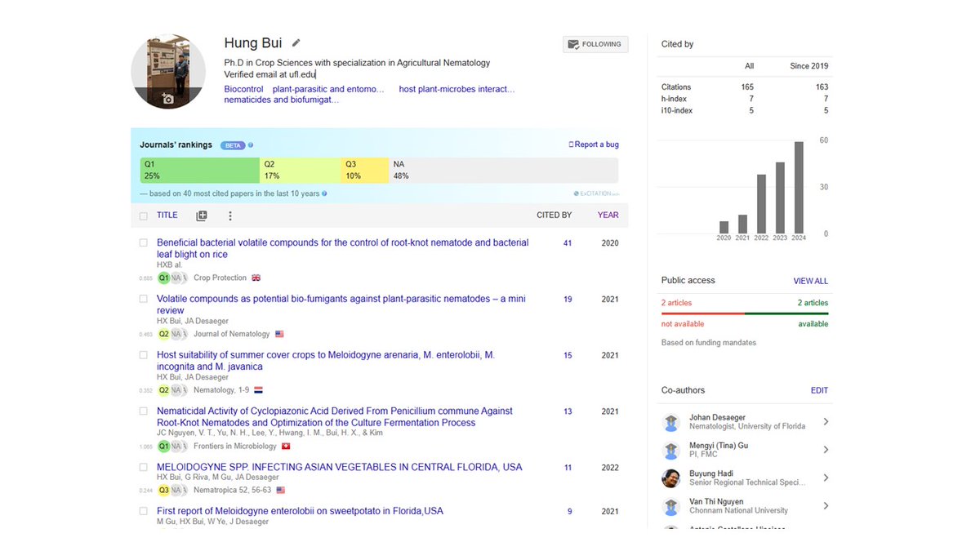
Task: Check the 'MELOIDOGYNE SPP. INFECTING ASIAN VEGETABLES' article
Action: (x=144, y=468)
